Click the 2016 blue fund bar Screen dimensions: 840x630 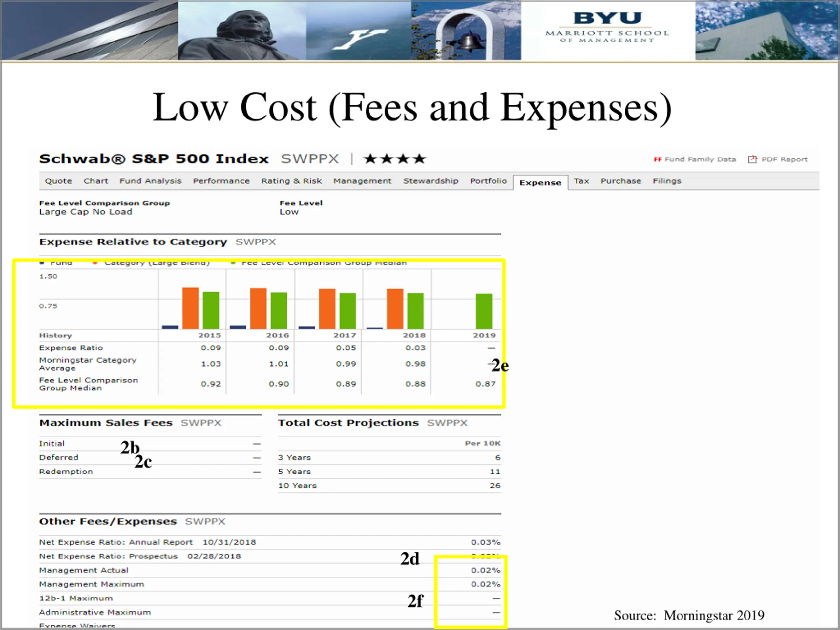[x=238, y=327]
